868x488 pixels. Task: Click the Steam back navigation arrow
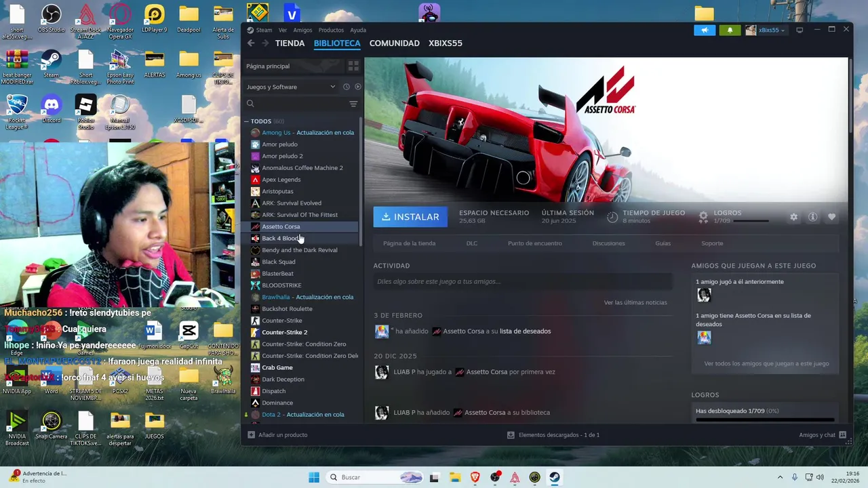pyautogui.click(x=251, y=43)
